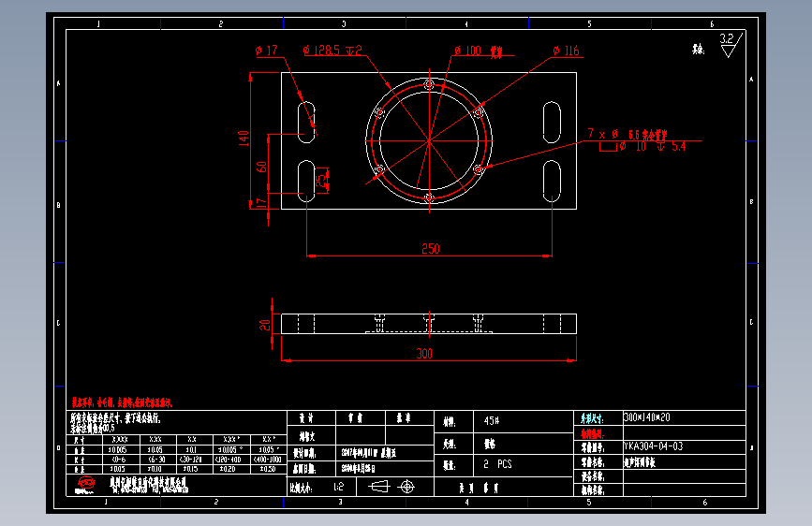Select the ø 100 diameter callout
This screenshot has height=526, width=812.
click(478, 51)
